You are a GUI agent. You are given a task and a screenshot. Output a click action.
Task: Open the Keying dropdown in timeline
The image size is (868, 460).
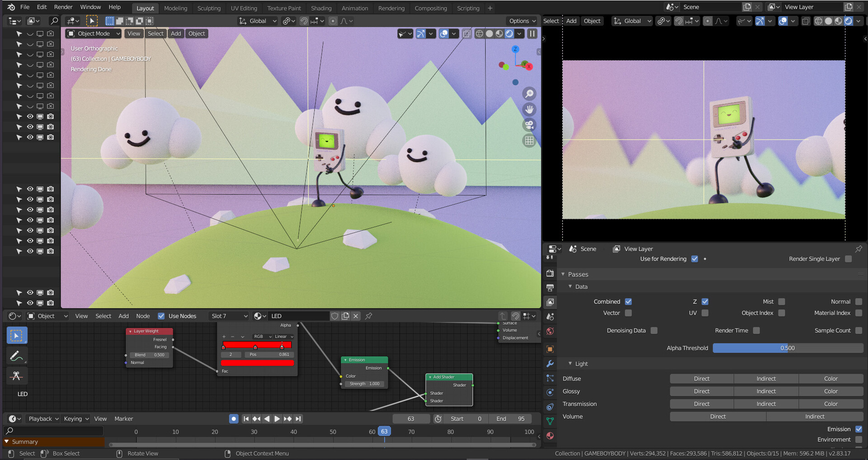tap(76, 419)
